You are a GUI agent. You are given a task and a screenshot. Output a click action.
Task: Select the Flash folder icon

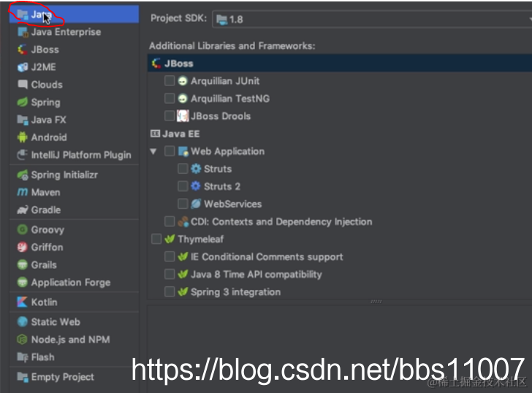point(23,357)
